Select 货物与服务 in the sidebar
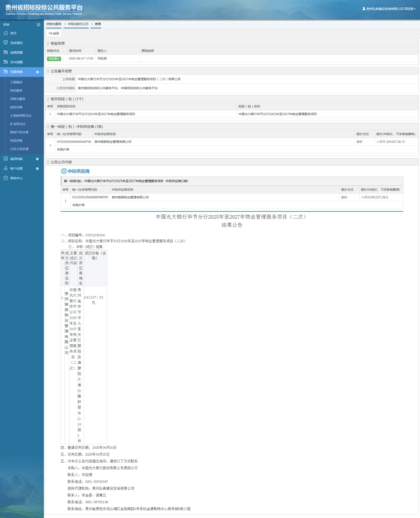420x518 pixels. coord(17,99)
